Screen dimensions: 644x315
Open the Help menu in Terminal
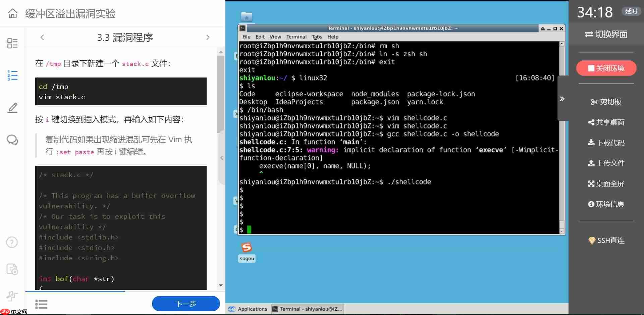click(333, 37)
